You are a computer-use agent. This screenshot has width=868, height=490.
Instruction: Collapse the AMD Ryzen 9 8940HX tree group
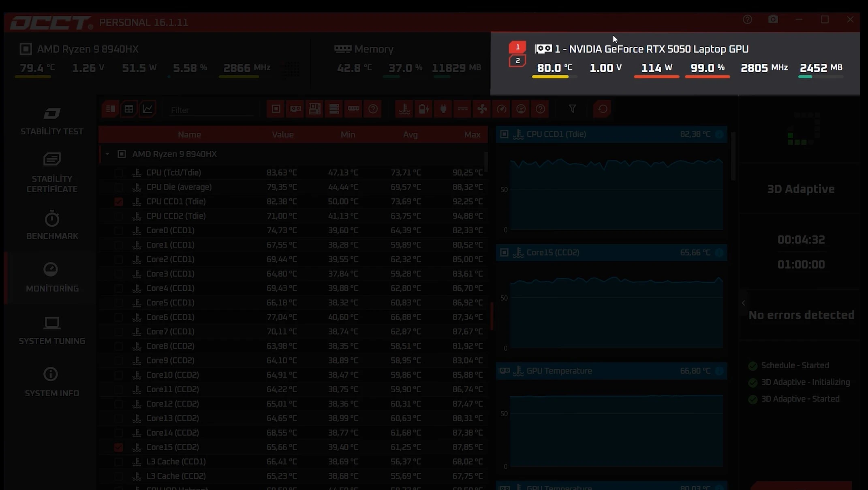107,154
